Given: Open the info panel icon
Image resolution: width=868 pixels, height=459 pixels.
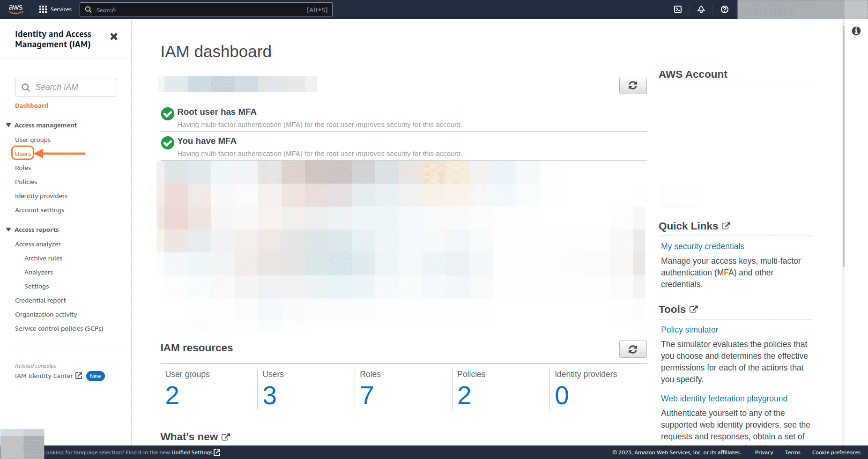Looking at the screenshot, I should tap(856, 31).
